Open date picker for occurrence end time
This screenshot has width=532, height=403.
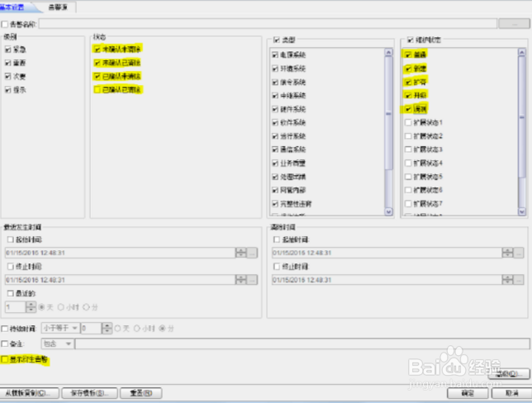pos(252,279)
